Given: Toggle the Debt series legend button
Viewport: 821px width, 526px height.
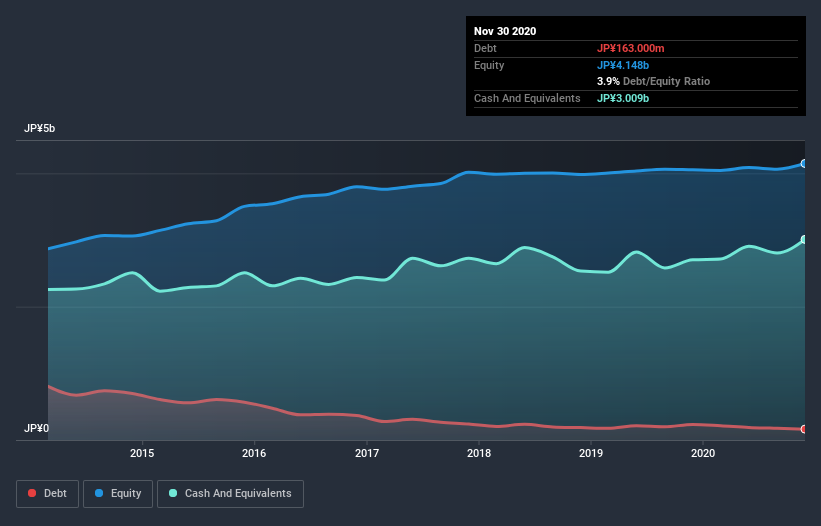Looking at the screenshot, I should point(47,494).
